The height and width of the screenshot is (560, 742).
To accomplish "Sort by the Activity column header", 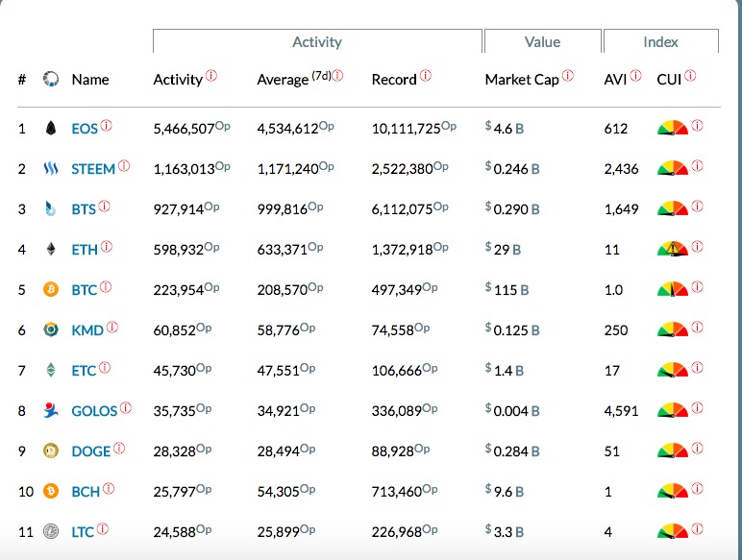I will tap(178, 80).
